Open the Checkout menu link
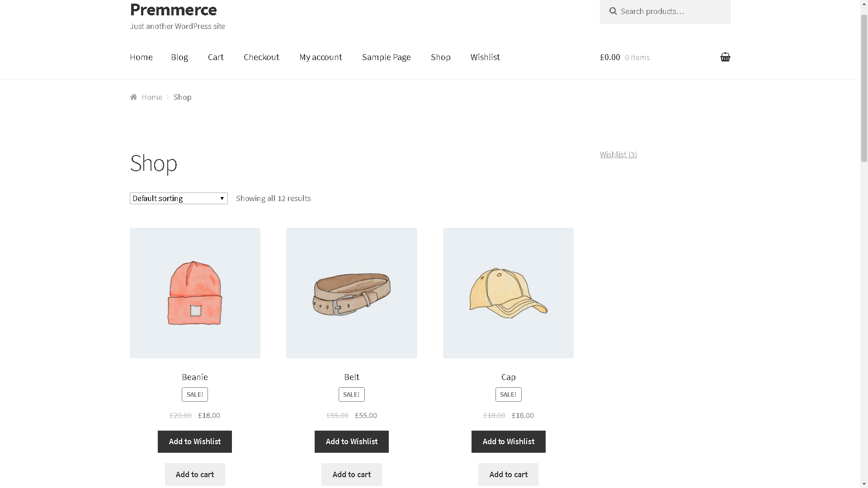This screenshot has height=488, width=868. point(261,57)
